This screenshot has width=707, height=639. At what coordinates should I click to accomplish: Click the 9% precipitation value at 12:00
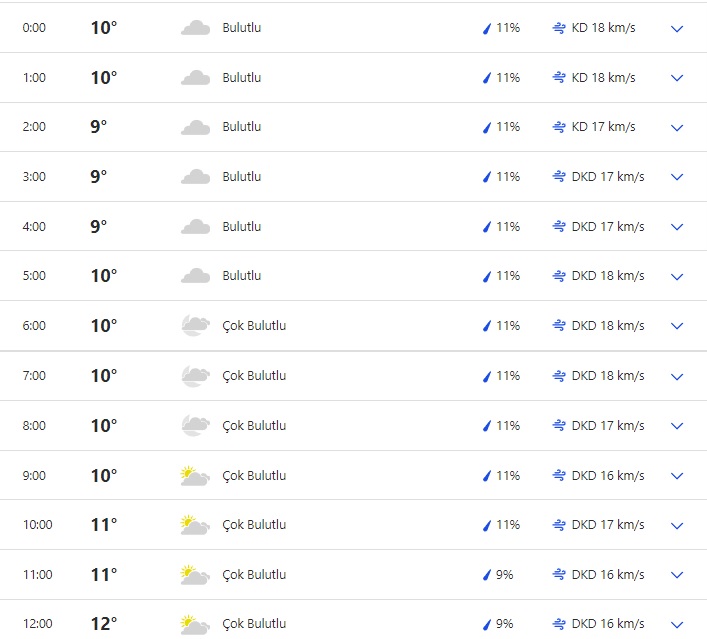[504, 625]
